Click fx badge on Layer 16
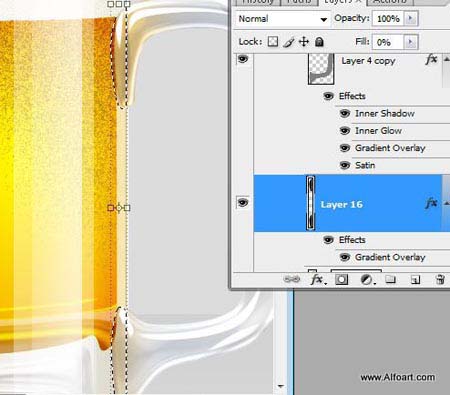The width and height of the screenshot is (450, 395). [x=431, y=203]
